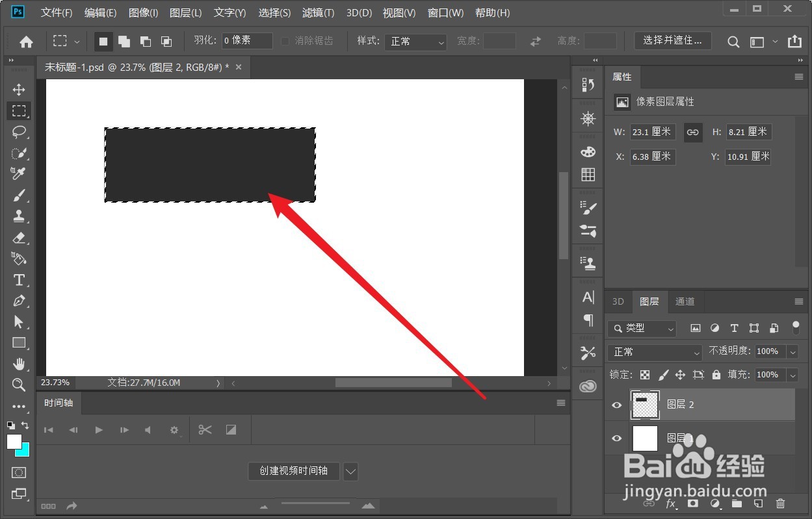Open the search magnifier icon
The image size is (812, 519).
point(733,42)
